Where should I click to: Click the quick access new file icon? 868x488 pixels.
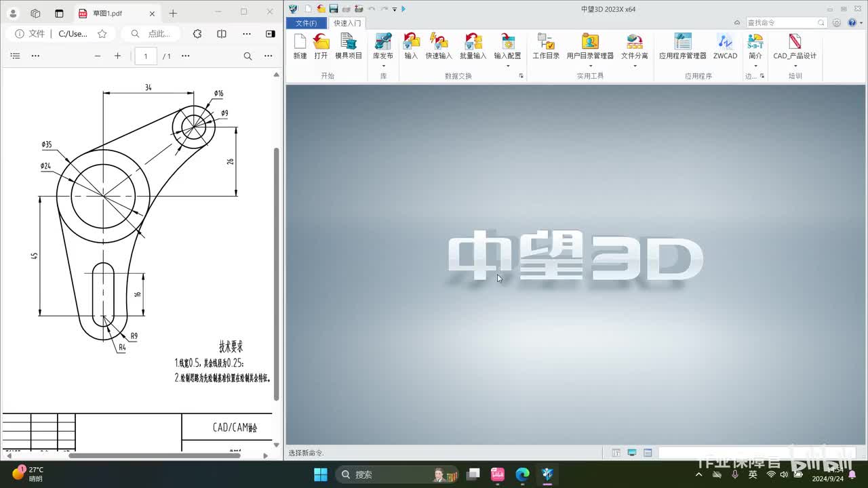pos(309,9)
